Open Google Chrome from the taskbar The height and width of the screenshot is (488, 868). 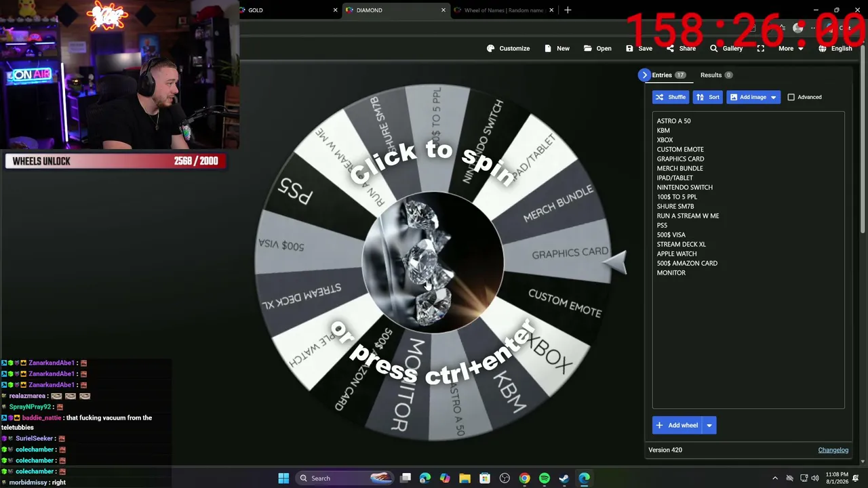(x=524, y=479)
